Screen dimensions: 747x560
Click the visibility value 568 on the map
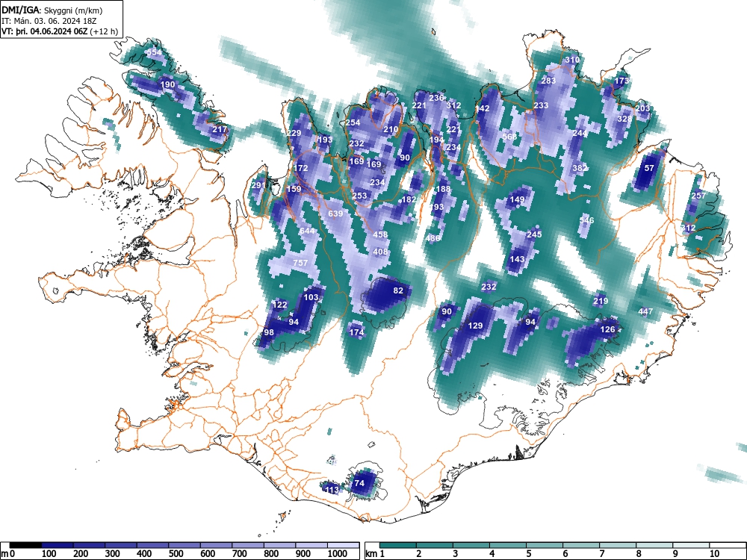pyautogui.click(x=509, y=137)
